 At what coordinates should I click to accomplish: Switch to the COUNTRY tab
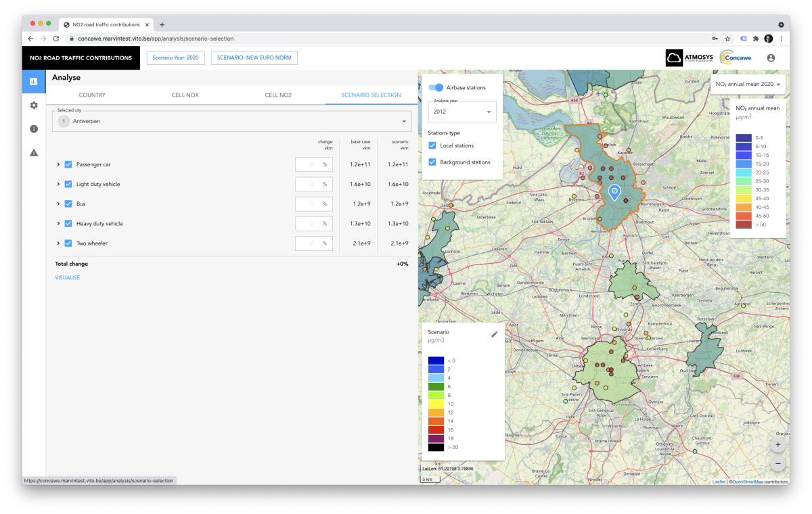click(x=92, y=95)
